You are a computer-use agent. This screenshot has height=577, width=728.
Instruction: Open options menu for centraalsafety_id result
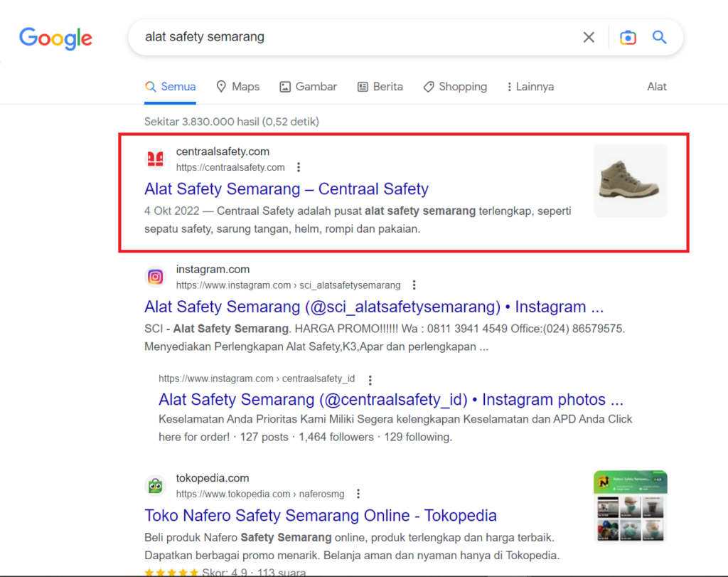370,380
